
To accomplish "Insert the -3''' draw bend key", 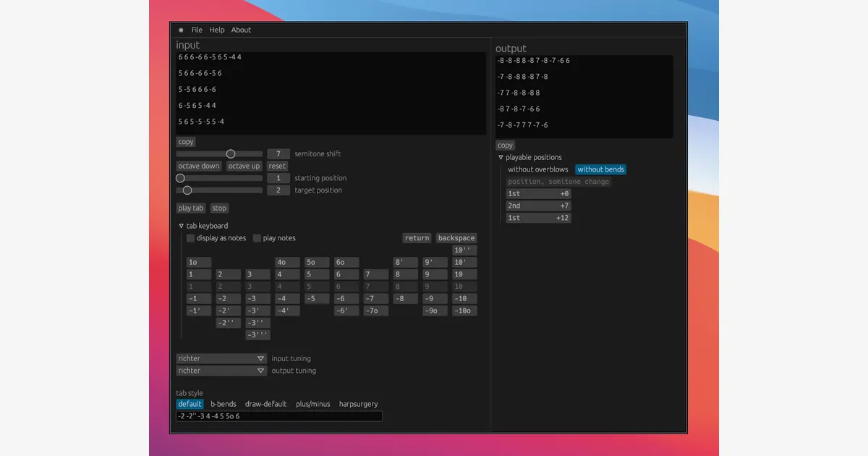I will 258,335.
